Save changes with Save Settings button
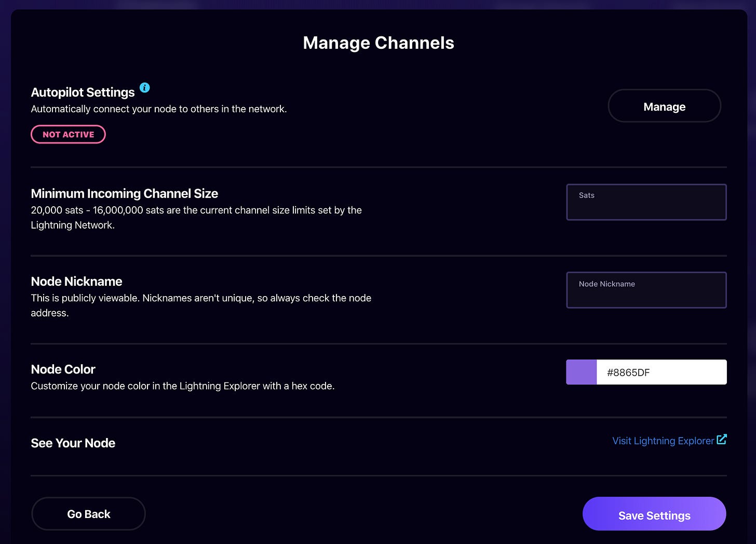This screenshot has height=544, width=756. [654, 514]
